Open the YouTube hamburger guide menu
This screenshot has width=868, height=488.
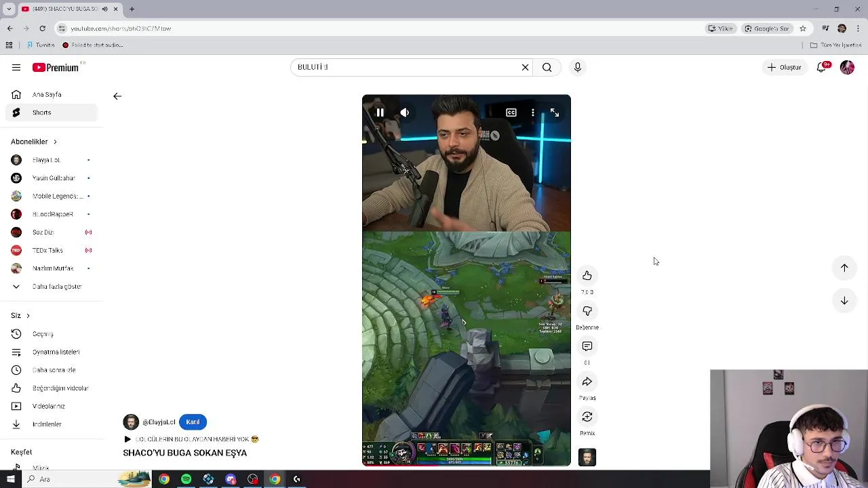[x=16, y=67]
